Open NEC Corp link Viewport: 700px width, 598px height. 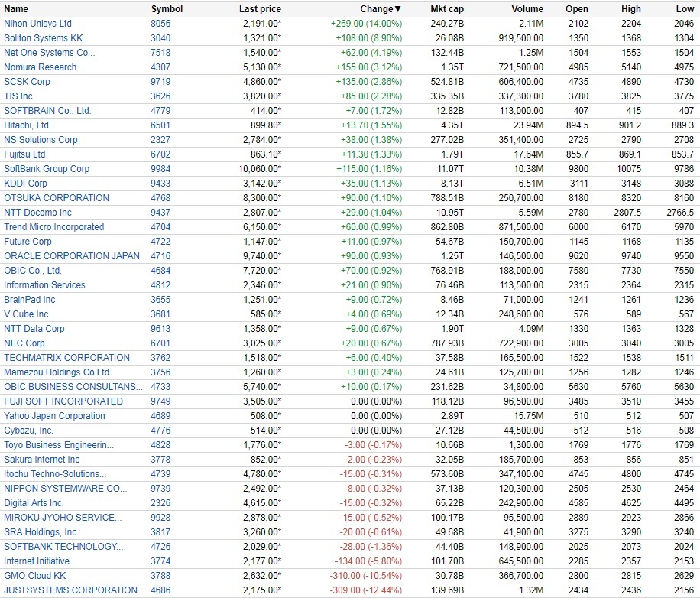pos(24,343)
